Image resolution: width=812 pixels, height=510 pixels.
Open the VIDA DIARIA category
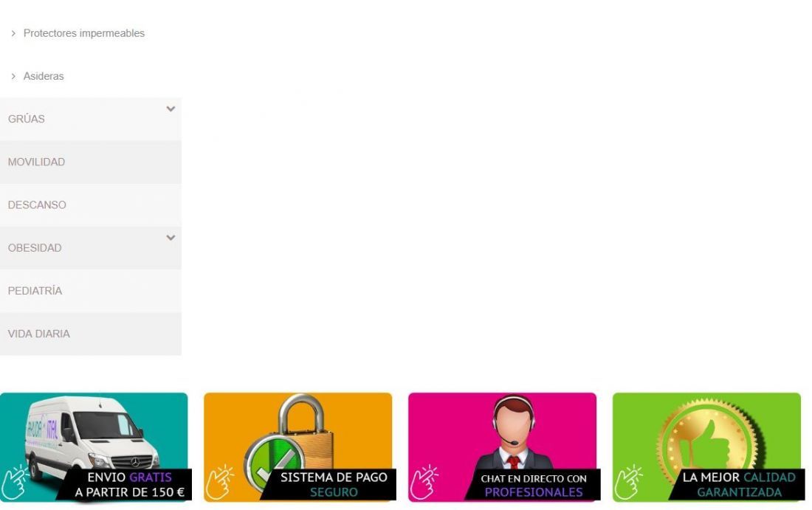pyautogui.click(x=91, y=334)
